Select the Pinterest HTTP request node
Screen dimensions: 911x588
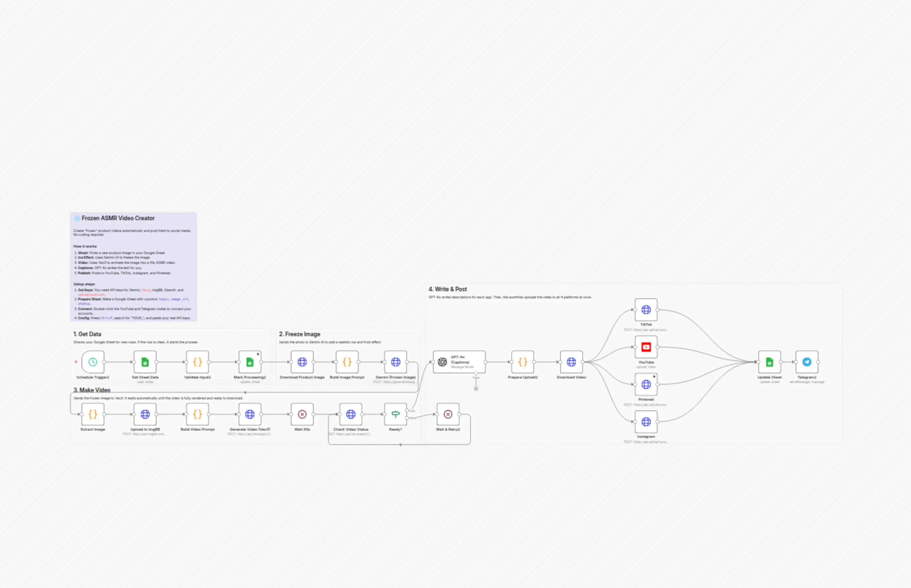[x=646, y=384]
